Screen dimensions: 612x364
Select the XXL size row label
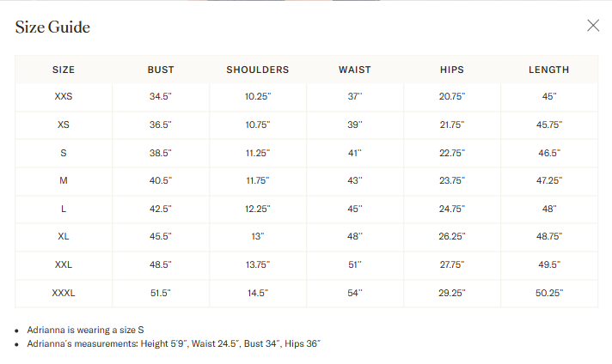pos(64,264)
